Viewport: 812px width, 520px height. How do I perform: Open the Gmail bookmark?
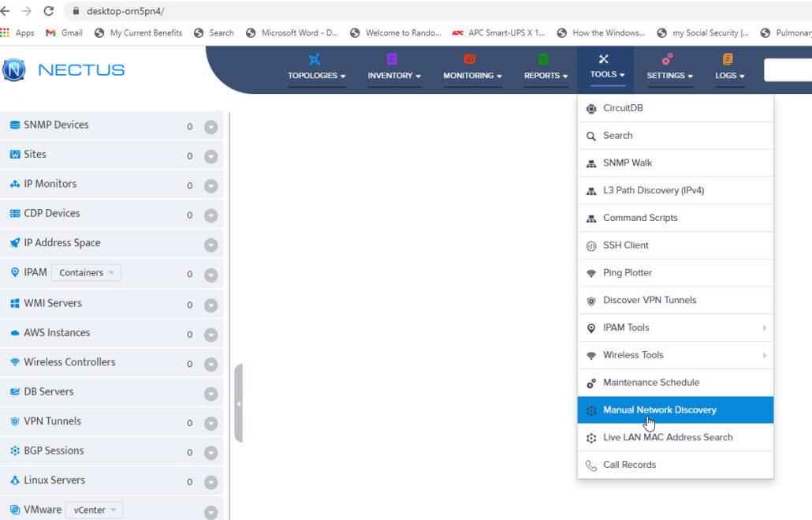(x=64, y=33)
